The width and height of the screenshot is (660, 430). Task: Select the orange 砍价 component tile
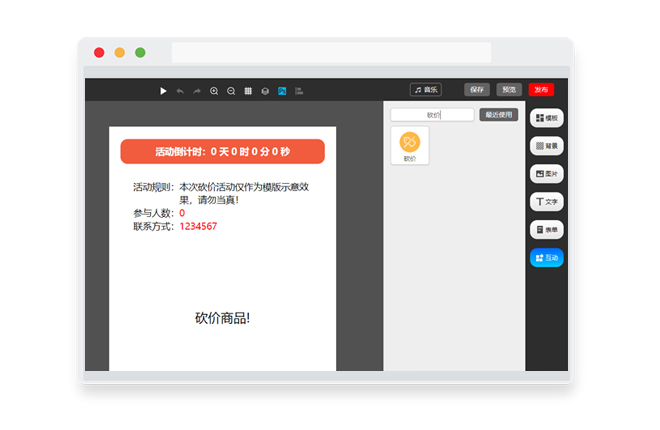(410, 146)
